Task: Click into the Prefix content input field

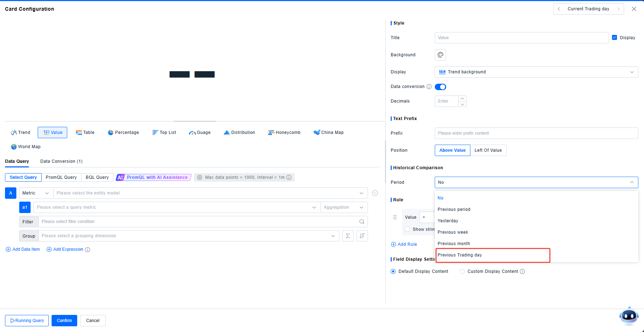Action: coord(536,133)
